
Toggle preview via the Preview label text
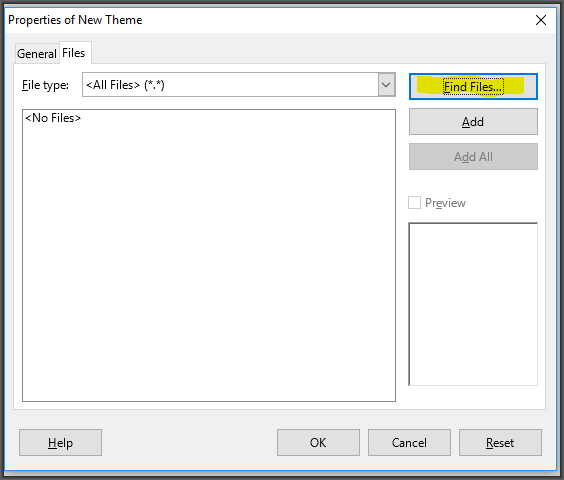(445, 203)
